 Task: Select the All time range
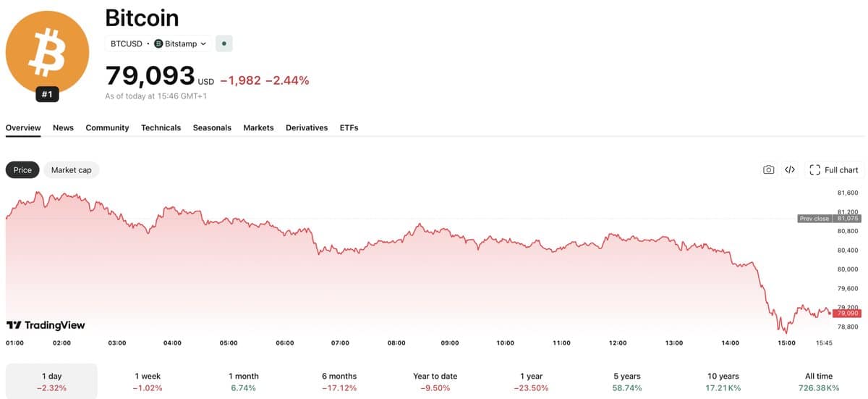click(819, 382)
